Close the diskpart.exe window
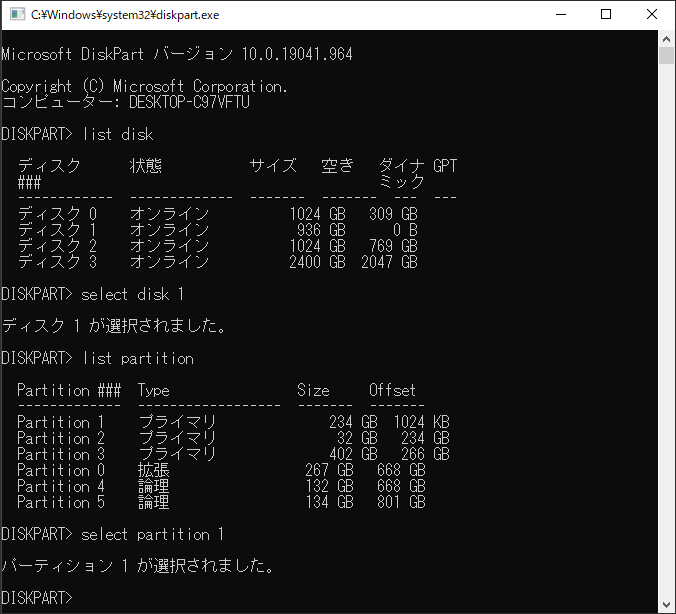Image resolution: width=676 pixels, height=614 pixels. pos(652,14)
